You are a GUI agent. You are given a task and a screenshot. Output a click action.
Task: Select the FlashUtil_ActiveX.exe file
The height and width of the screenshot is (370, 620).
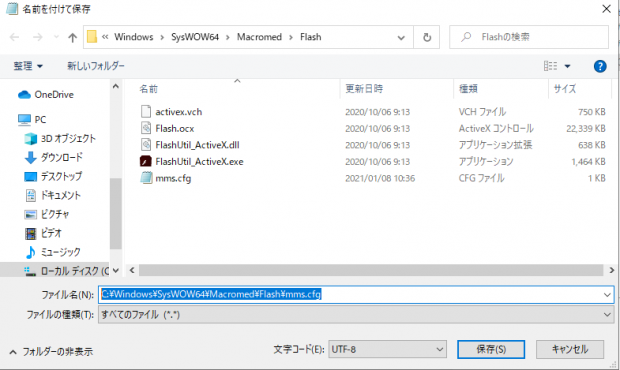[199, 162]
